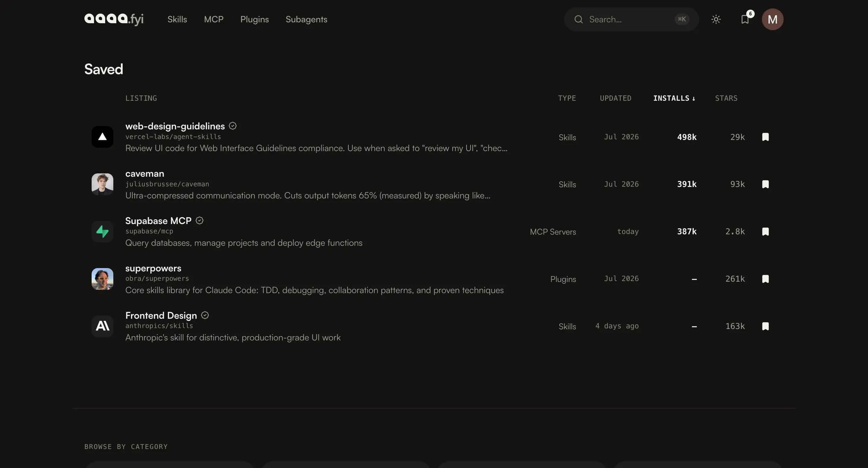Click the 2.8k stars value

[x=735, y=231]
